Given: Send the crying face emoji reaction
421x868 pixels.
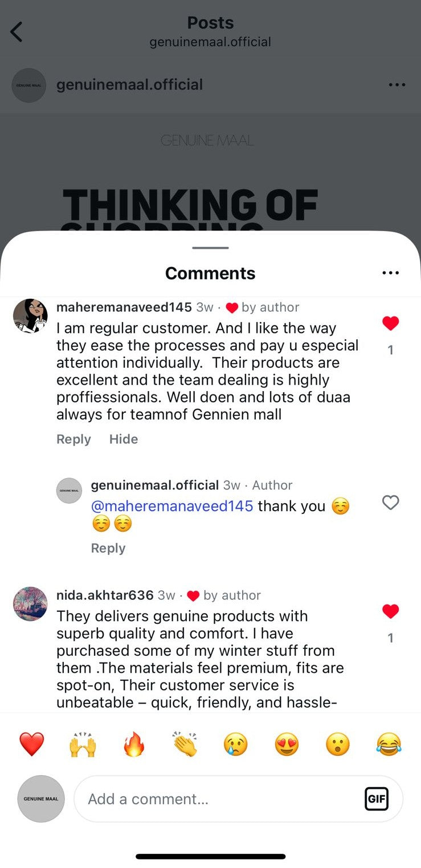Looking at the screenshot, I should (x=236, y=744).
